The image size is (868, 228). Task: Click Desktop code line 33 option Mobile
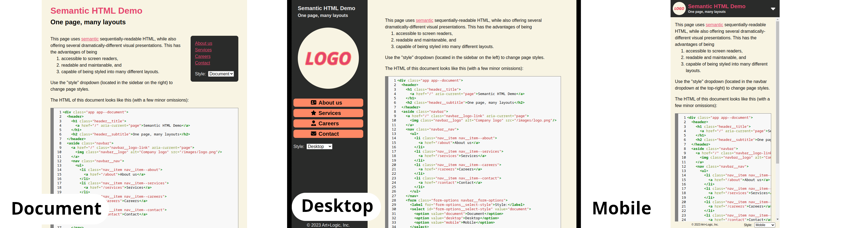454,222
